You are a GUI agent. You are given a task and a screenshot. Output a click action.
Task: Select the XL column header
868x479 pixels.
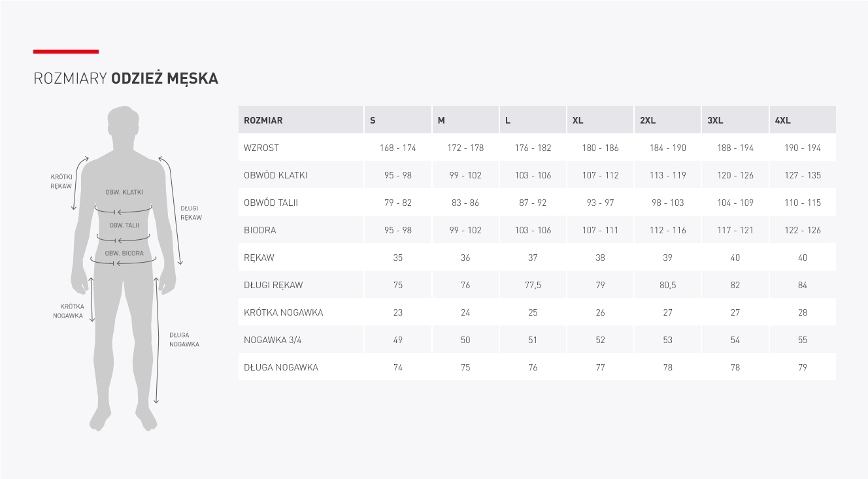pyautogui.click(x=578, y=120)
